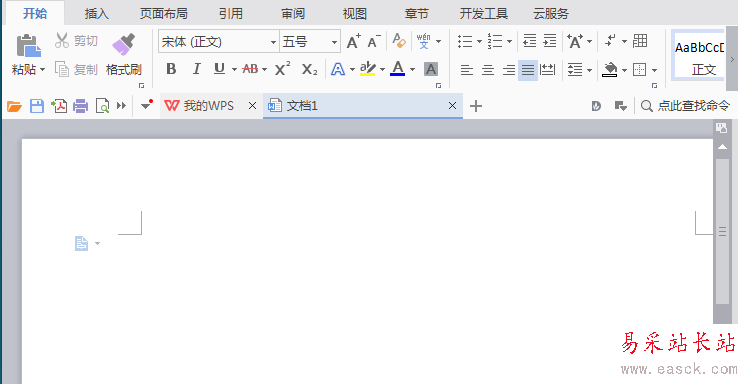Switch to the 引用 ribbon tab
This screenshot has height=384, width=738.
(231, 14)
